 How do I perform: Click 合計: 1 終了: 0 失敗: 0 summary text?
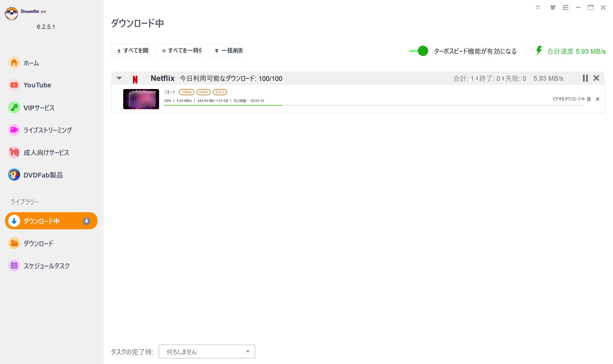coord(490,79)
